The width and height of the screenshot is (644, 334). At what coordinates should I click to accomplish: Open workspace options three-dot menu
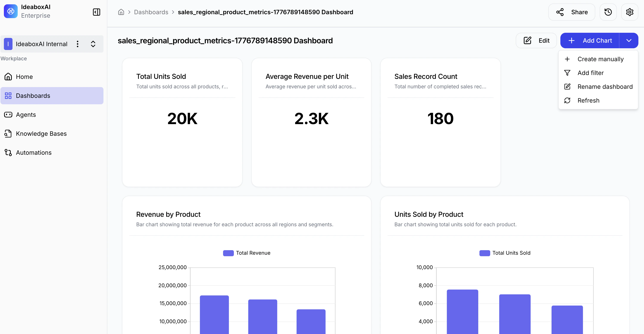78,44
